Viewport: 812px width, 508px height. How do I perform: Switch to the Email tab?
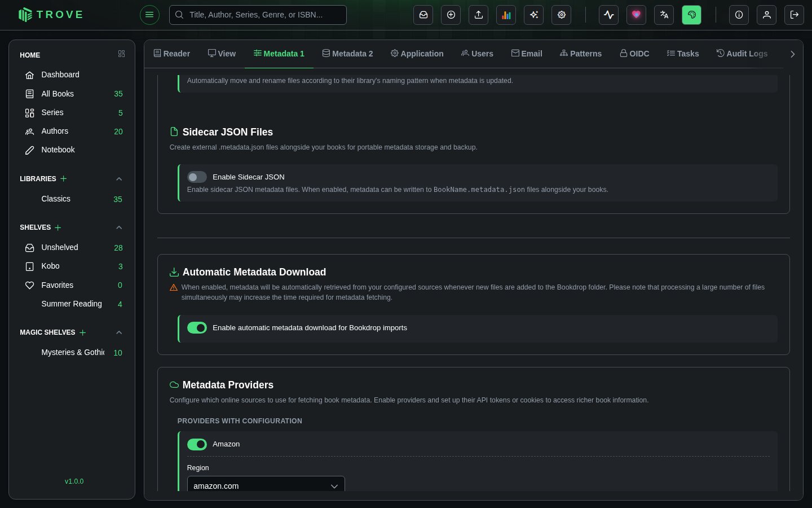(527, 54)
